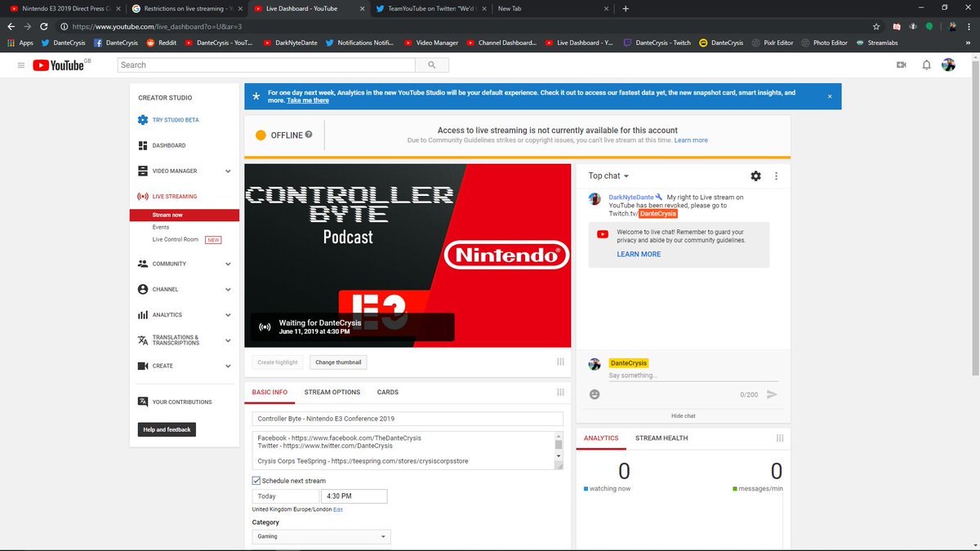Select the Stream now sidebar item
The image size is (980, 551).
point(185,215)
